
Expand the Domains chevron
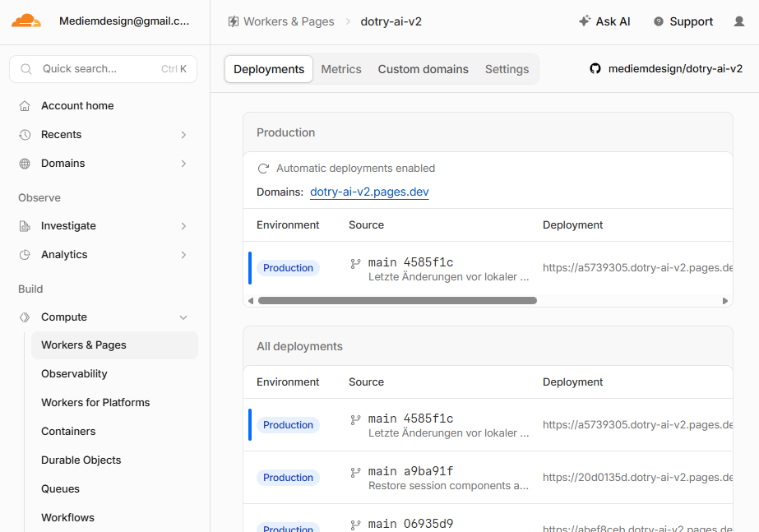(x=183, y=164)
